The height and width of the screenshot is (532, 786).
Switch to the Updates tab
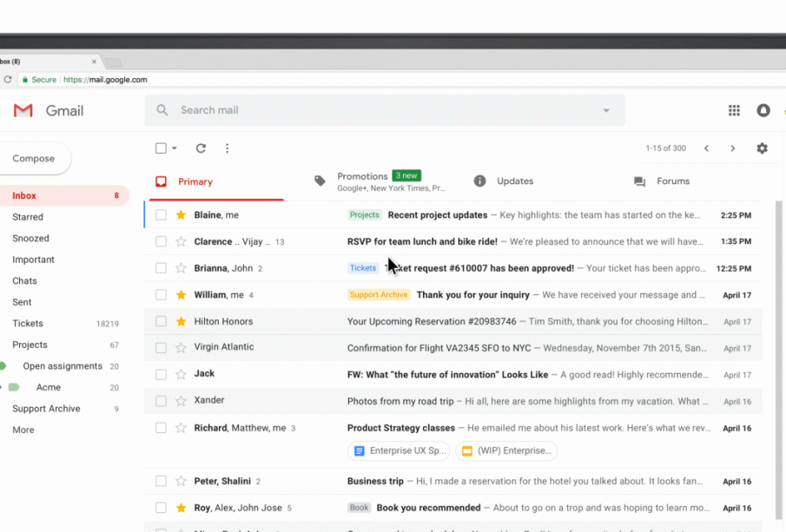pyautogui.click(x=514, y=181)
